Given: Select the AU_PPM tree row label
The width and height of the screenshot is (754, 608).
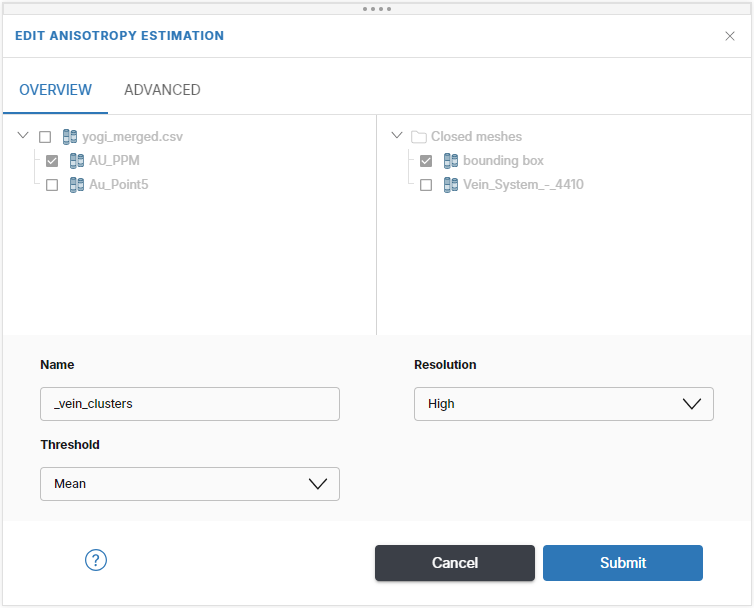Looking at the screenshot, I should 114,161.
